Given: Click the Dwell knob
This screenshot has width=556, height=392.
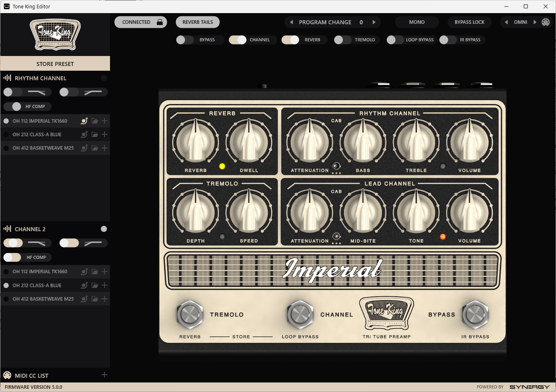Looking at the screenshot, I should [x=249, y=141].
